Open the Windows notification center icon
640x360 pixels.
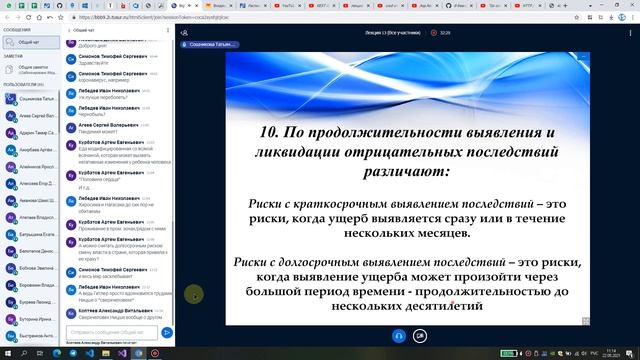[629, 353]
